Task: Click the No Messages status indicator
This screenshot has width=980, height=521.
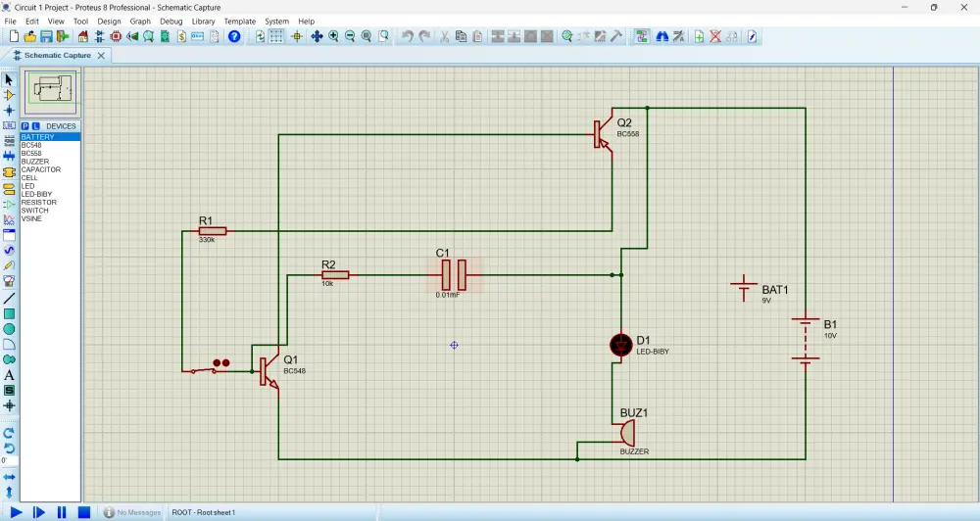Action: 132,512
